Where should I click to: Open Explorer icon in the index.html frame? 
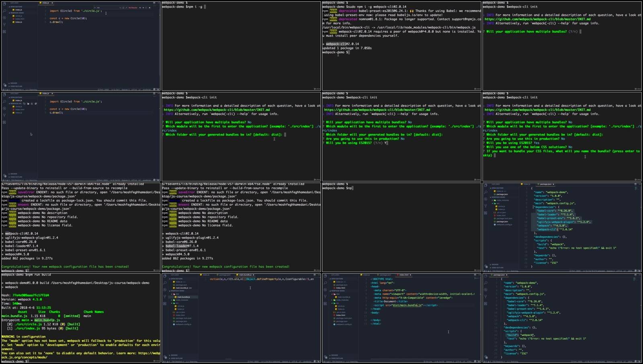point(325,276)
